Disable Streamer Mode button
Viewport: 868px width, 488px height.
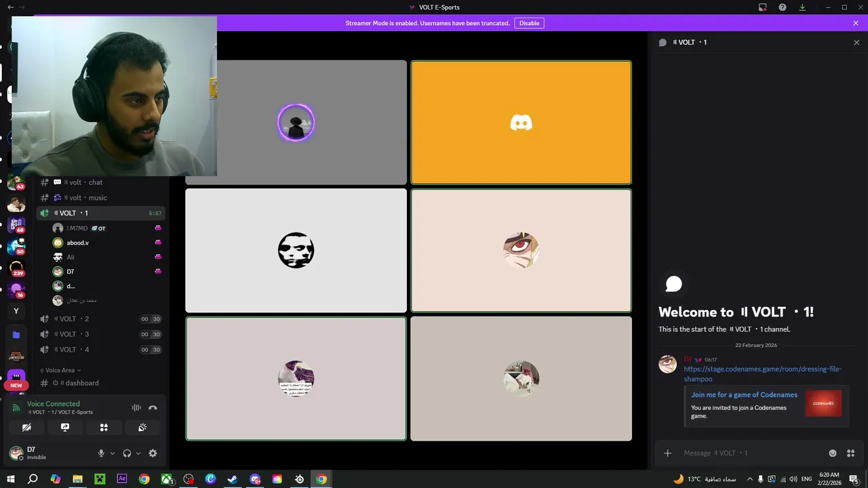529,23
